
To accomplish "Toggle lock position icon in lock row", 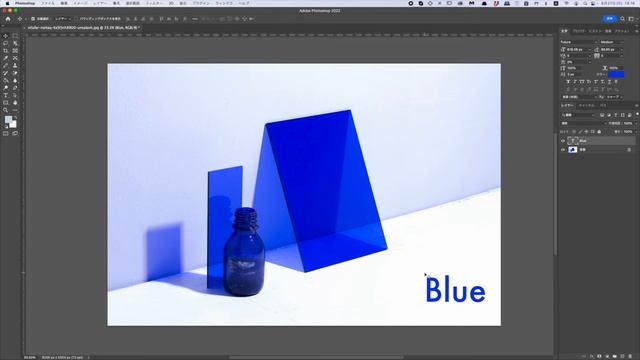I will point(587,132).
